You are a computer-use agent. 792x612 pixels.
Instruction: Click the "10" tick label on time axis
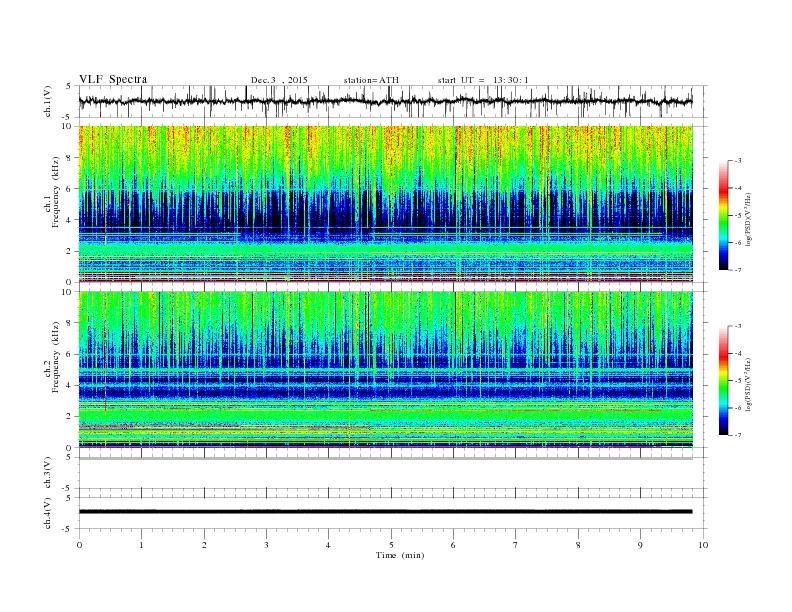(x=703, y=545)
